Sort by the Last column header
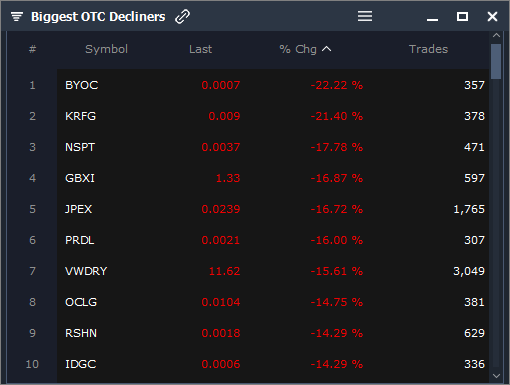Screen dimensions: 510x385 pos(200,49)
